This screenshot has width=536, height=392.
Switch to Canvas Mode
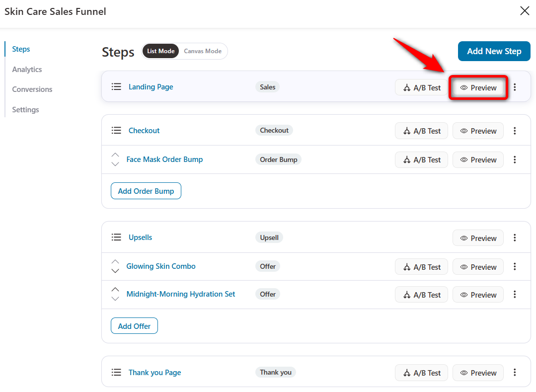tap(203, 51)
